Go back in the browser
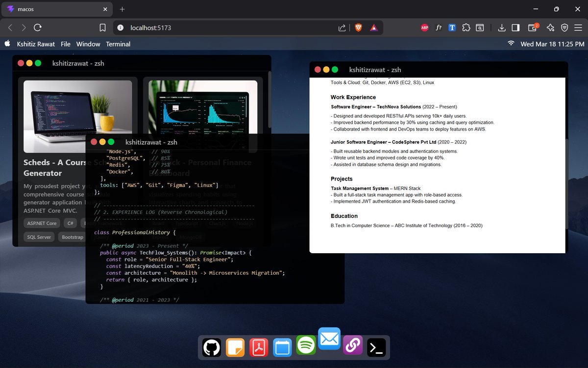The width and height of the screenshot is (588, 368). pos(10,28)
